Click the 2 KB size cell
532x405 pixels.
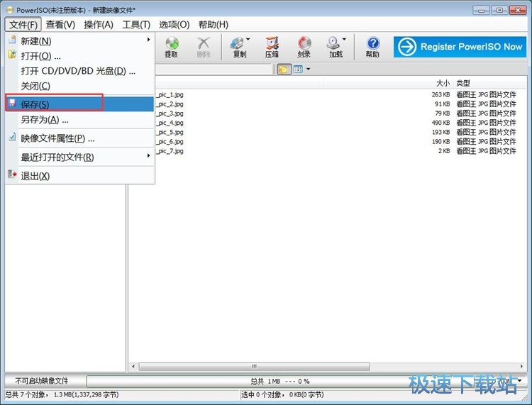[x=444, y=151]
